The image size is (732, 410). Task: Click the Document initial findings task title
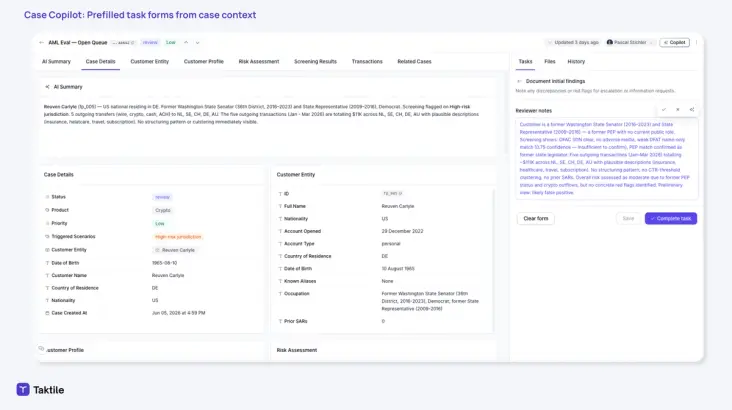click(x=555, y=81)
